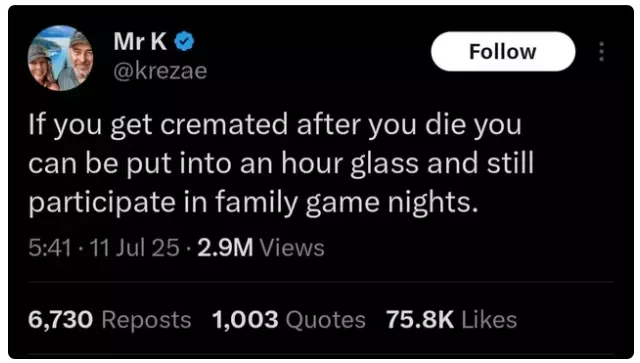The width and height of the screenshot is (640, 363).
Task: Click the divider line above the stats
Action: pyautogui.click(x=321, y=282)
